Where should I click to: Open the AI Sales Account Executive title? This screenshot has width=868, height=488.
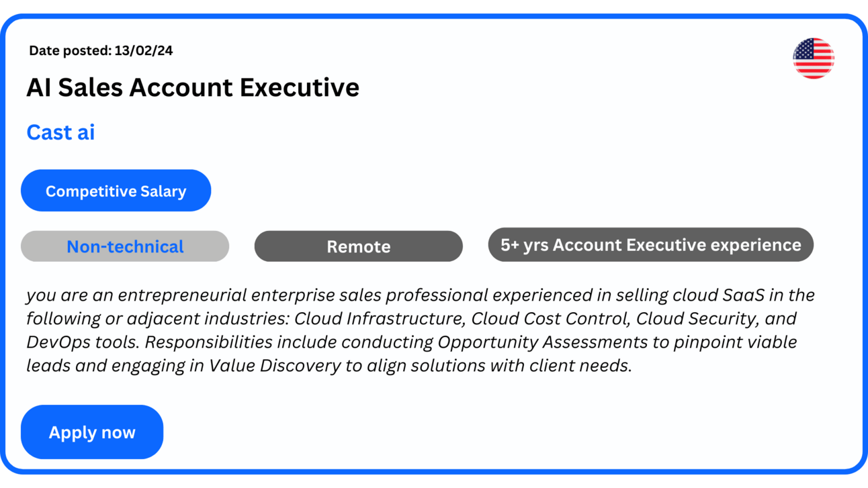193,87
